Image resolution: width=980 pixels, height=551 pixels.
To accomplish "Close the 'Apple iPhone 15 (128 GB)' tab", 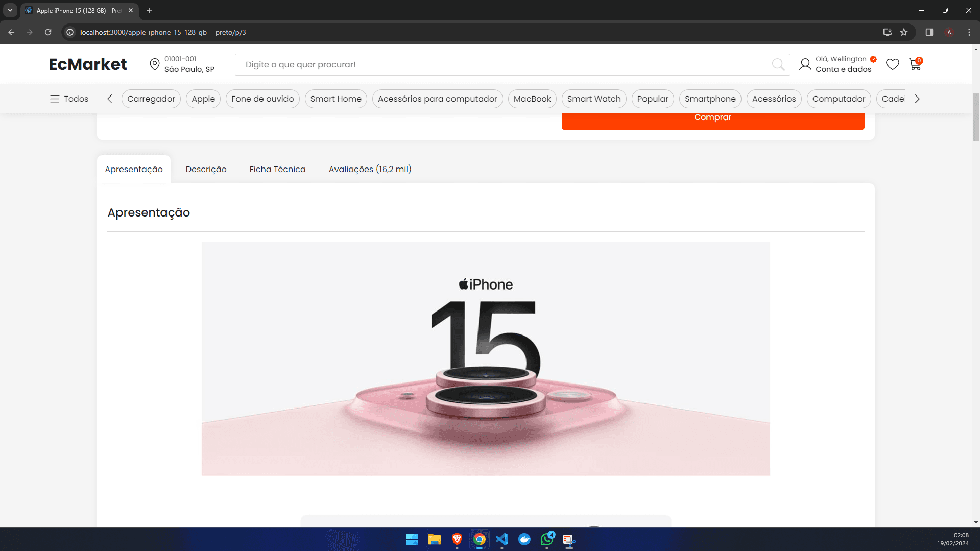I will (x=131, y=10).
